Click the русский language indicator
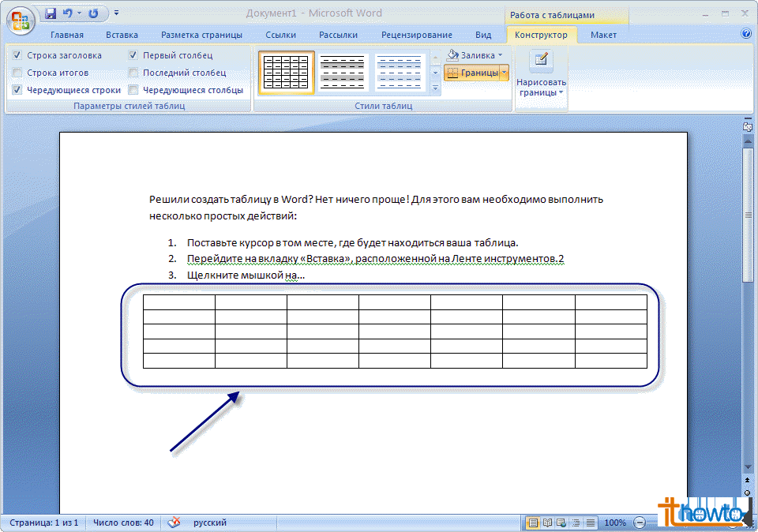The image size is (758, 532). point(210,523)
